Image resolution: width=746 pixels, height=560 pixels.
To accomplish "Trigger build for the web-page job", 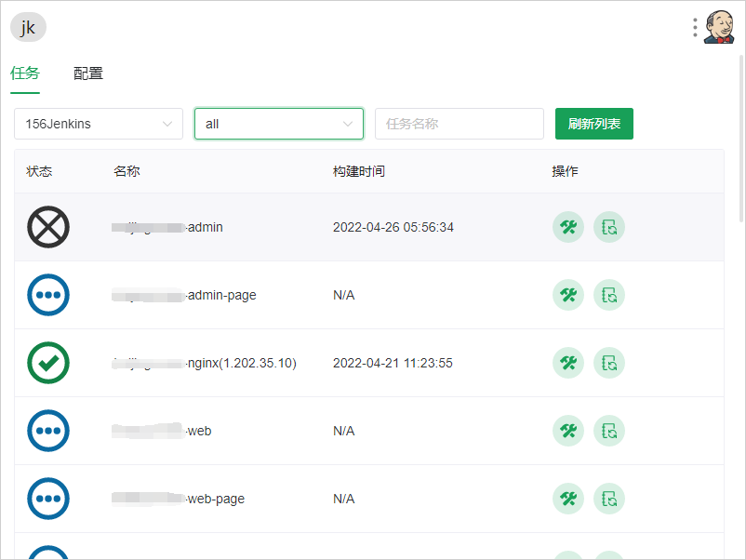I will 568,499.
